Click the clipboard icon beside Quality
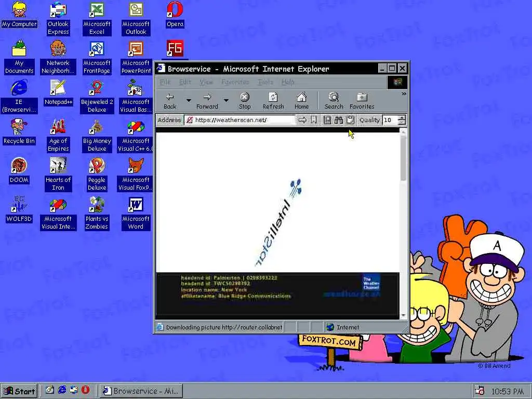532x399 pixels. click(350, 120)
